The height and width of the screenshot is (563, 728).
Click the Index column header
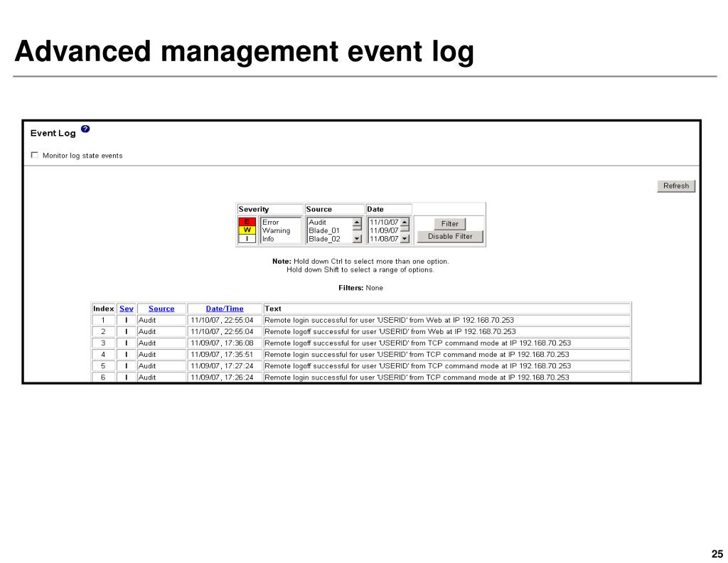pyautogui.click(x=103, y=309)
